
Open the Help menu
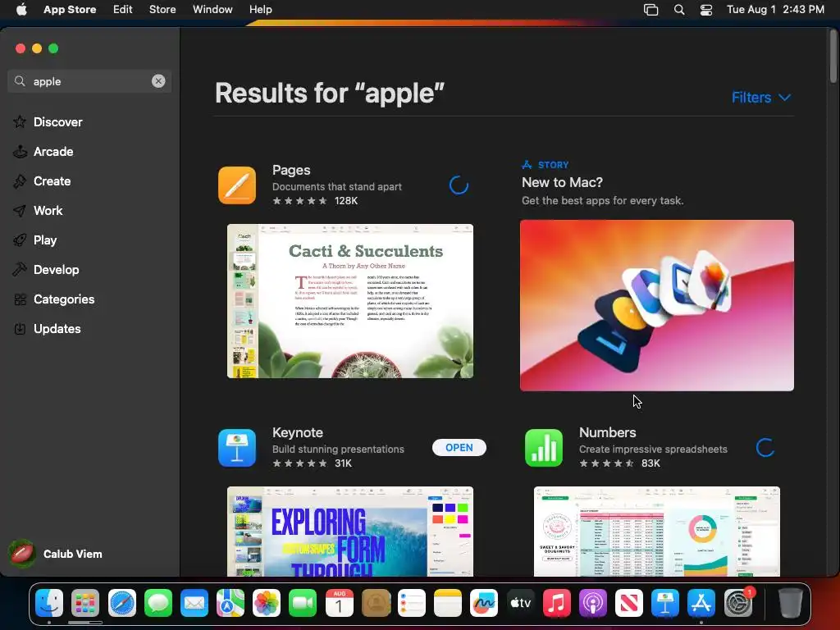260,9
